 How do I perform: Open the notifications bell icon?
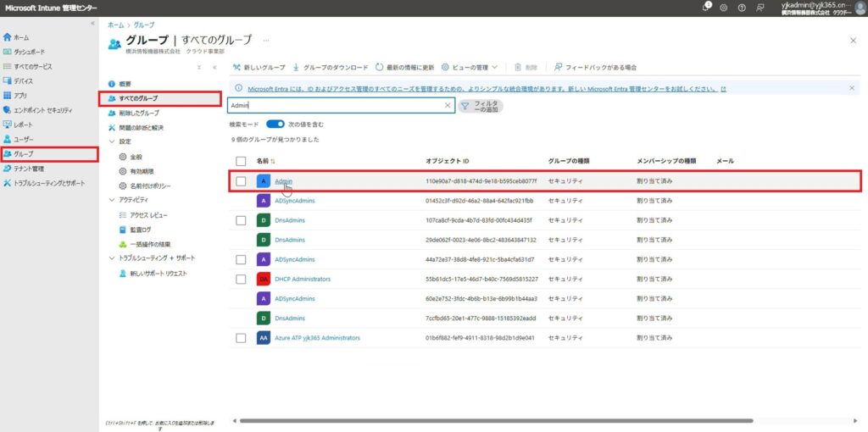click(x=706, y=7)
